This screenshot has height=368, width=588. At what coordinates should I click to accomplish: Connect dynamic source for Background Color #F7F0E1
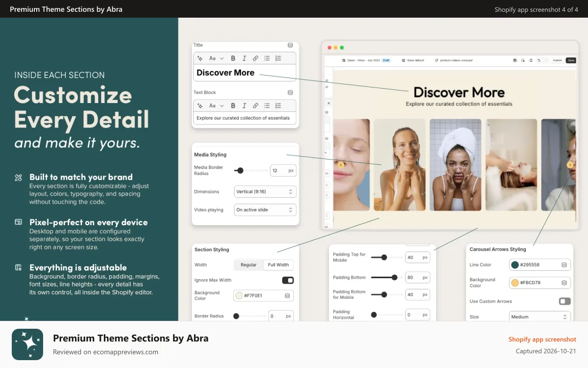point(287,295)
